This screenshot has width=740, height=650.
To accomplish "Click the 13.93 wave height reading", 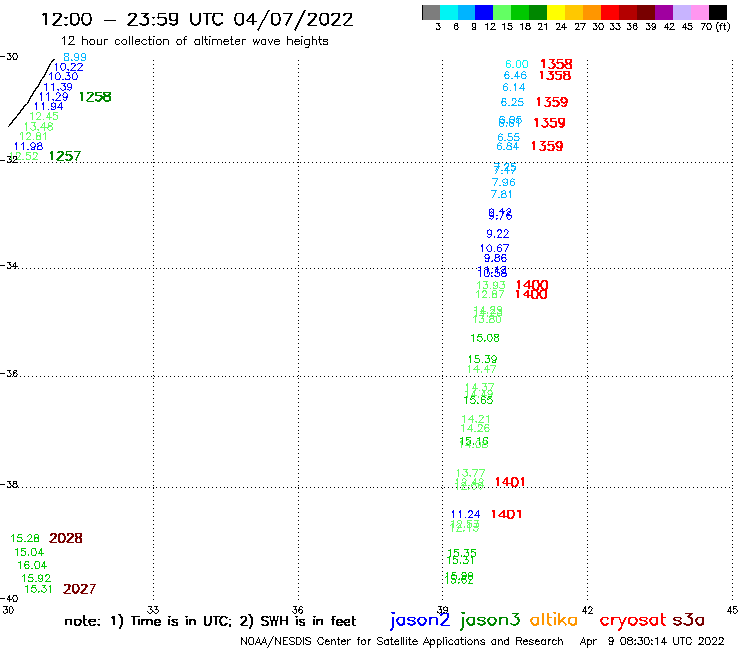I will pos(491,285).
